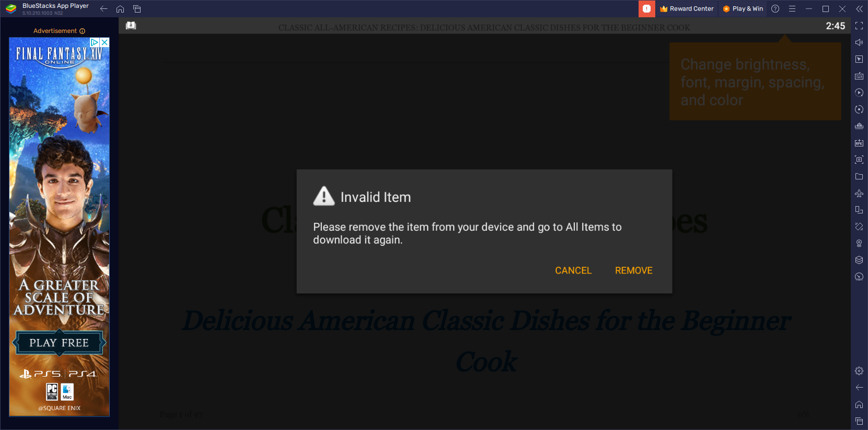The width and height of the screenshot is (868, 430).
Task: Collapse the sidebar with double chevron
Action: coord(859,9)
